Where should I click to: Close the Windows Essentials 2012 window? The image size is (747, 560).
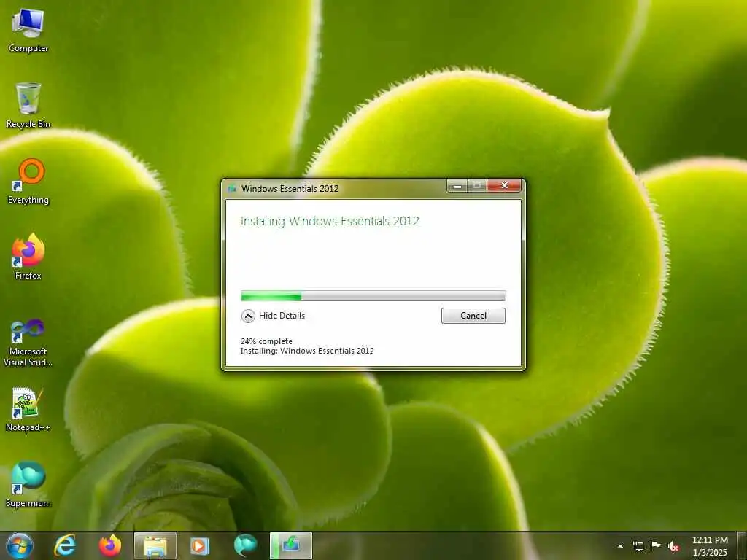[505, 186]
